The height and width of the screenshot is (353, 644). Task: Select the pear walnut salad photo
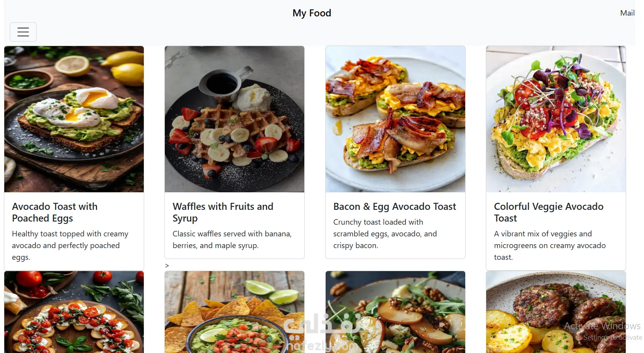click(x=395, y=312)
